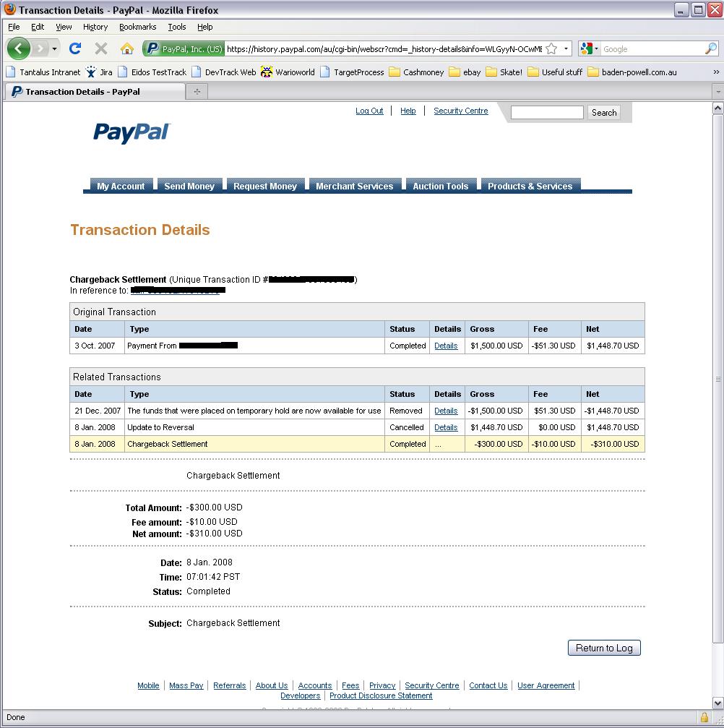Open Details for 21 Dec. 2007 row

446,411
